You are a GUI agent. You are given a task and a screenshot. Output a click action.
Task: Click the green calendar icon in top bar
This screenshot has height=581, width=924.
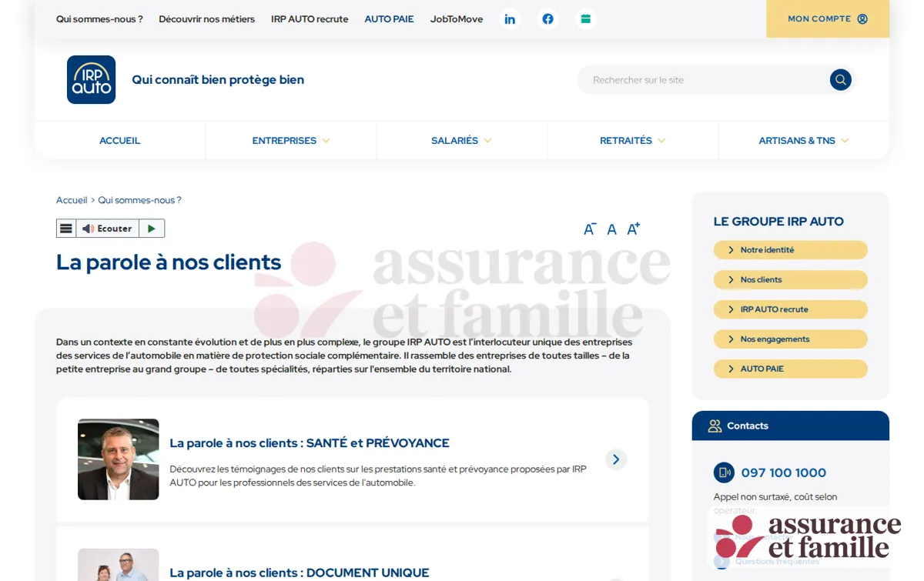click(586, 19)
